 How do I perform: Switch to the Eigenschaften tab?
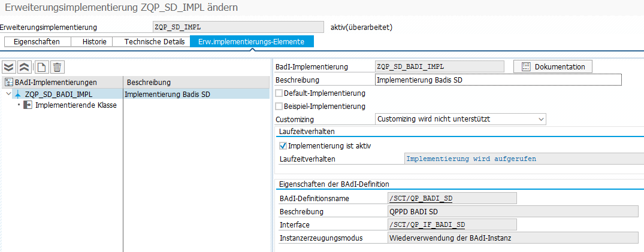(37, 41)
